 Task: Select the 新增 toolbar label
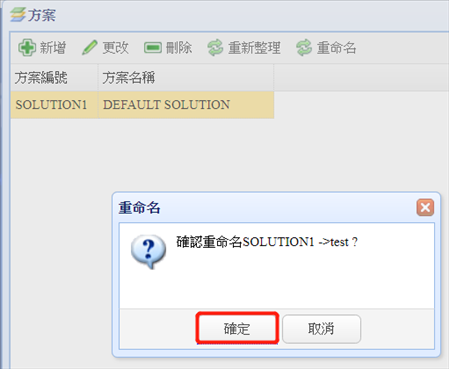53,48
